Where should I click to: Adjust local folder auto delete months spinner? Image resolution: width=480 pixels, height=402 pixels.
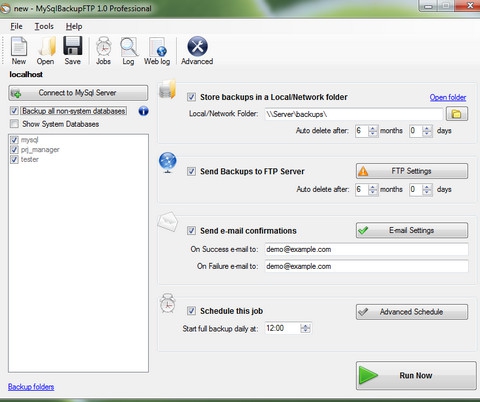(373, 131)
